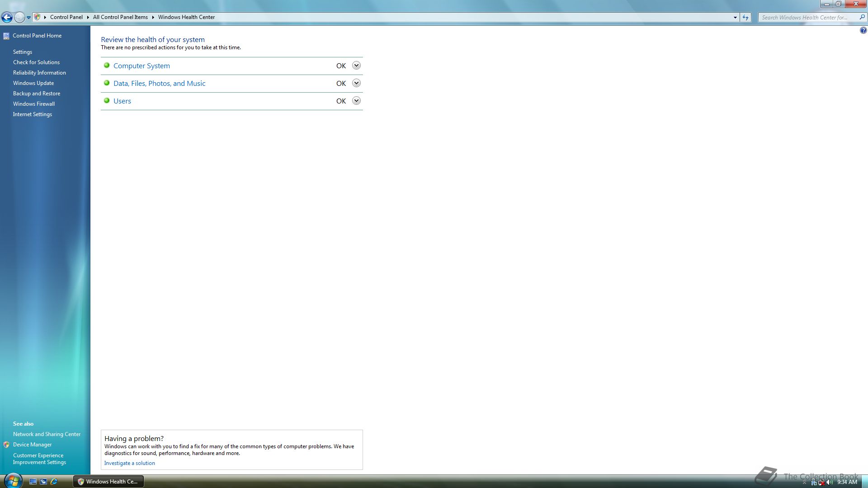Screen dimensions: 868x488
Task: Open Customer Experience Improvement Settings
Action: (39, 459)
